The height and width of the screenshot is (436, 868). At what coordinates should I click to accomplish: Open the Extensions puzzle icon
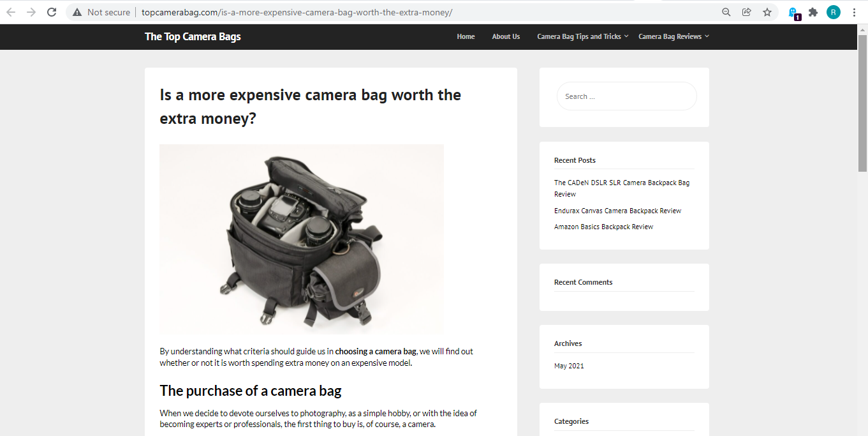(813, 12)
